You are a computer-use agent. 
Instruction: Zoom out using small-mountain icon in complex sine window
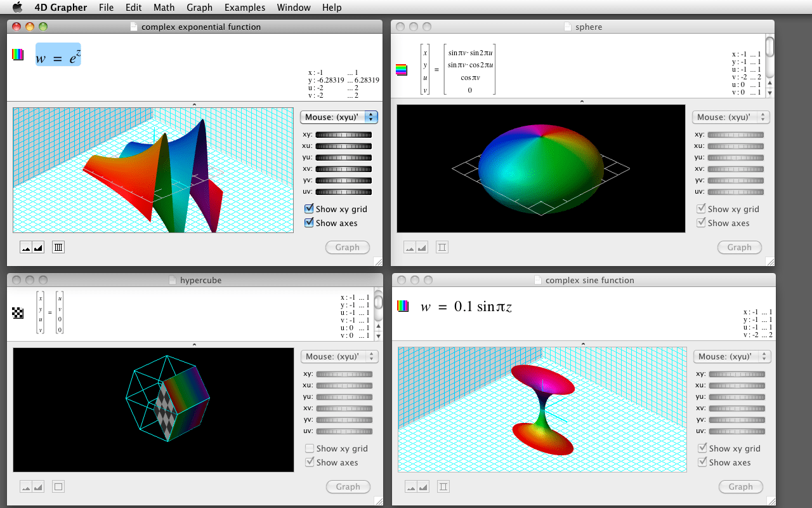(x=411, y=486)
